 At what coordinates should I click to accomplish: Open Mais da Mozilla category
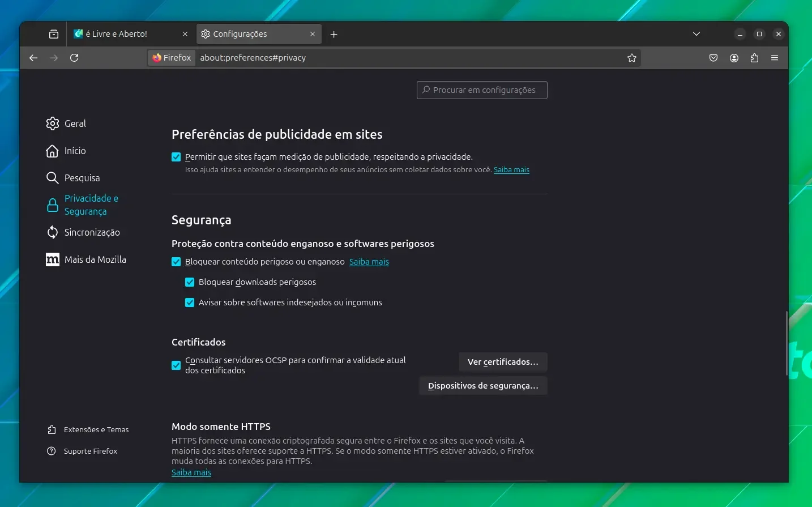pos(86,259)
